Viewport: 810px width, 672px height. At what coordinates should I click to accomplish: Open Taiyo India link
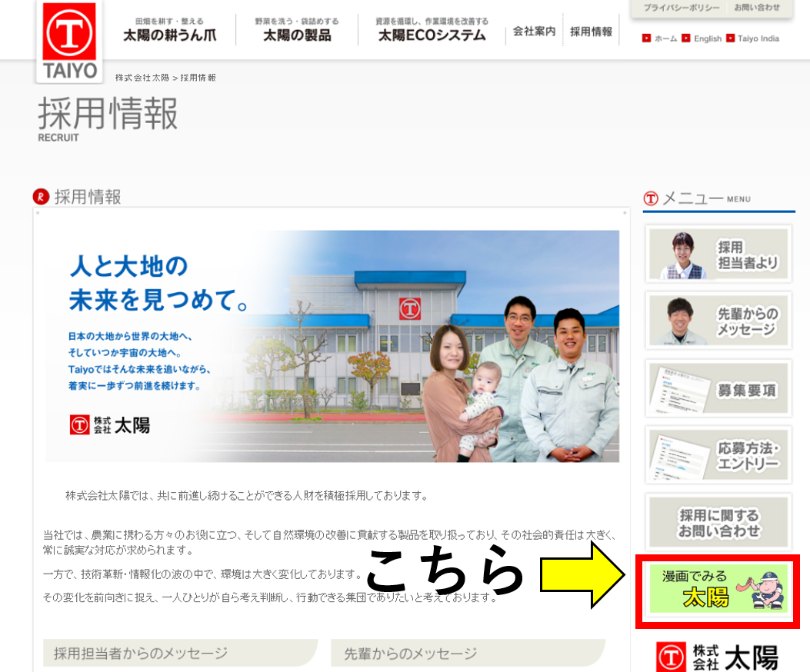[x=758, y=38]
